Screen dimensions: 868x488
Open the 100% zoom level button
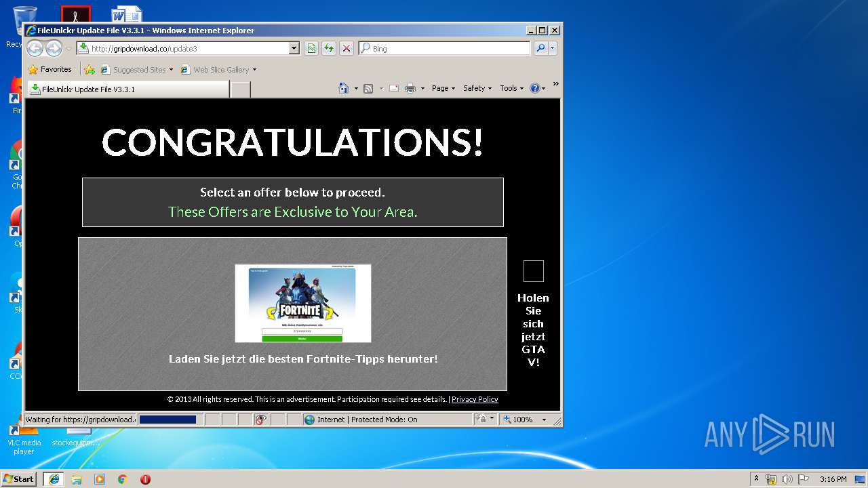click(518, 420)
